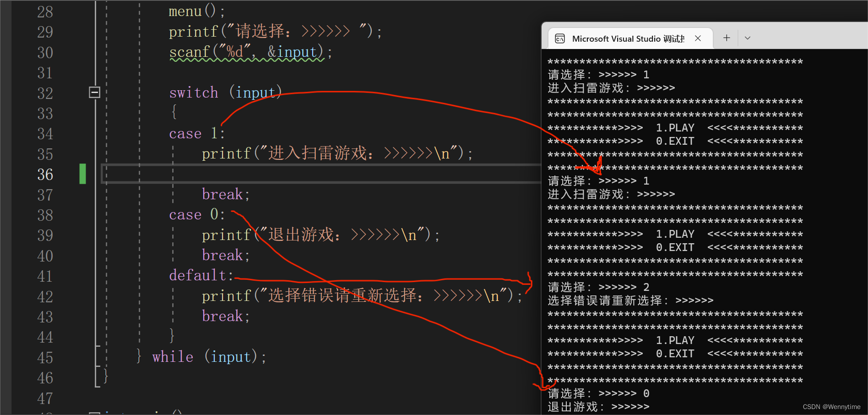868x415 pixels.
Task: Click line number 32 in the gutter
Action: click(x=45, y=93)
